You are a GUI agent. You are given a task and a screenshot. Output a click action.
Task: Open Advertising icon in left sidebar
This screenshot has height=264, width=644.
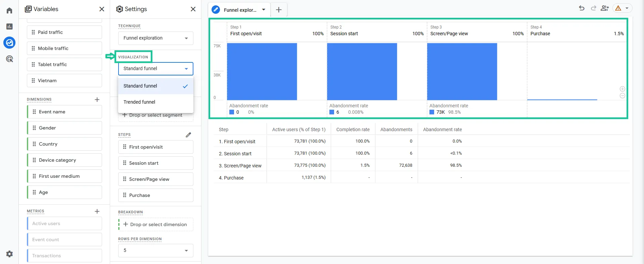tap(9, 59)
